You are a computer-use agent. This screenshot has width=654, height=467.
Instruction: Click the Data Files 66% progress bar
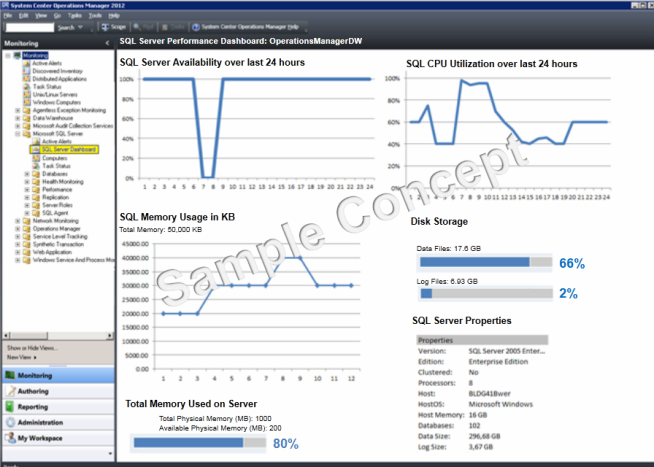[x=486, y=262]
